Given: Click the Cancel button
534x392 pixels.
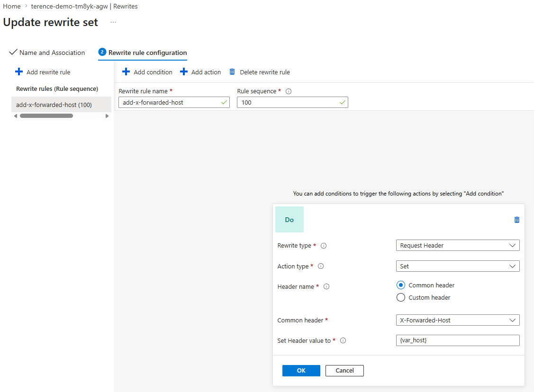Looking at the screenshot, I should click(x=344, y=371).
